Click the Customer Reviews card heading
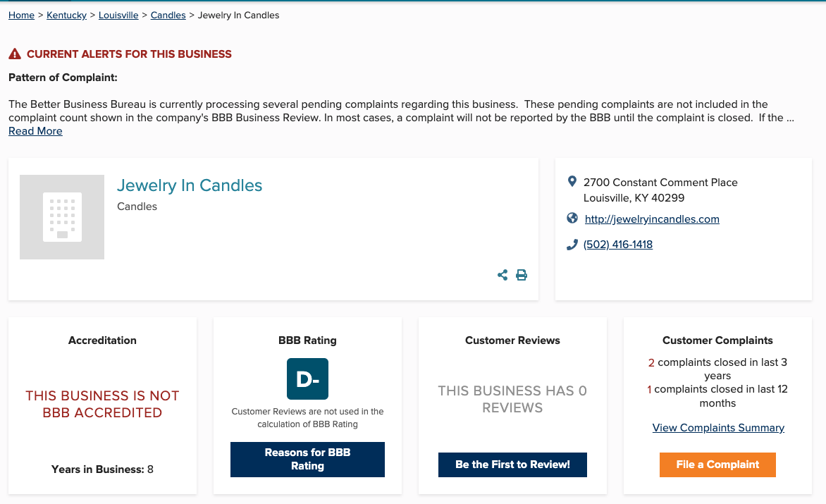Image resolution: width=826 pixels, height=504 pixels. point(512,340)
